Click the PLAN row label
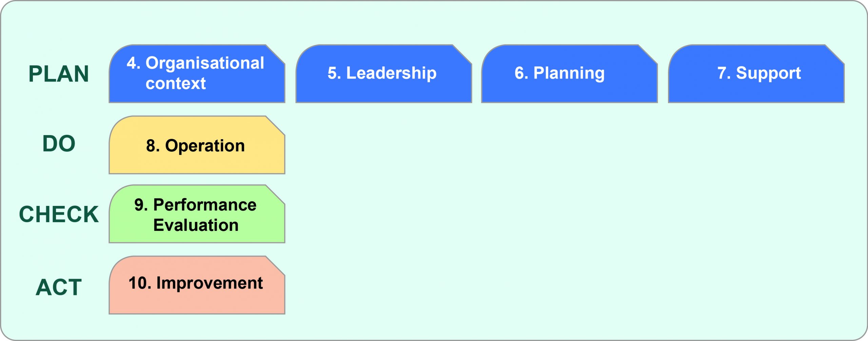The image size is (868, 341). (x=59, y=74)
